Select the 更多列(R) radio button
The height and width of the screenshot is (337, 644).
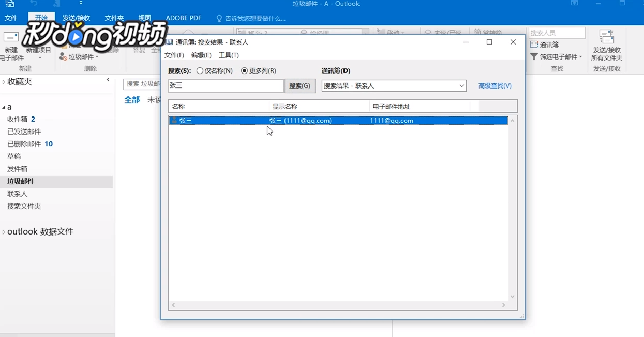coord(244,70)
